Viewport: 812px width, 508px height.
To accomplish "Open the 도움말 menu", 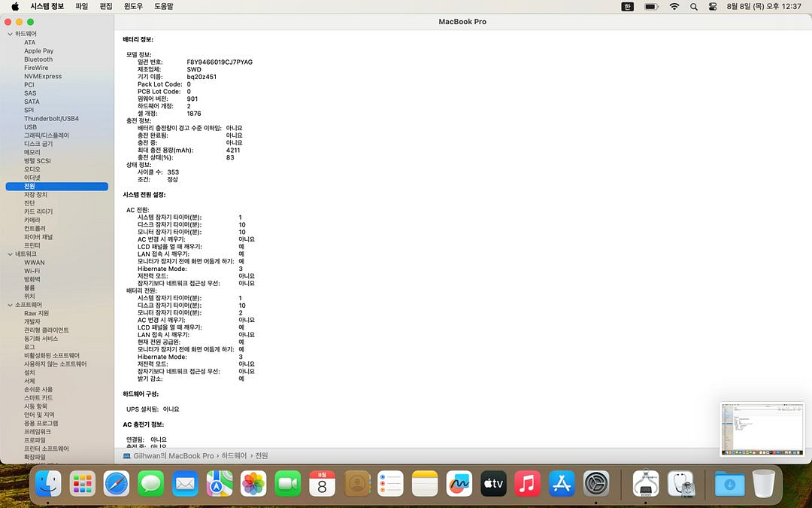I will (x=164, y=7).
